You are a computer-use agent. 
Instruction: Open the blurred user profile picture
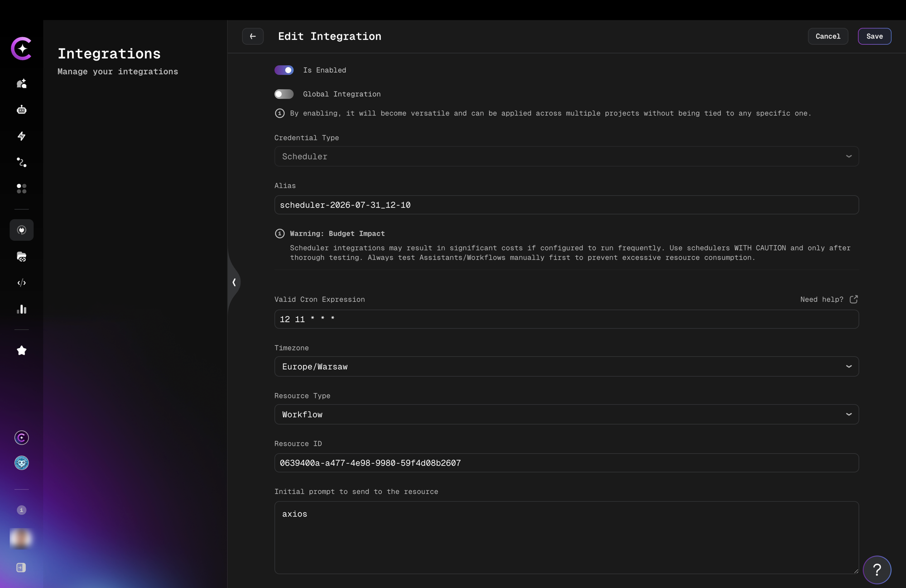click(21, 538)
